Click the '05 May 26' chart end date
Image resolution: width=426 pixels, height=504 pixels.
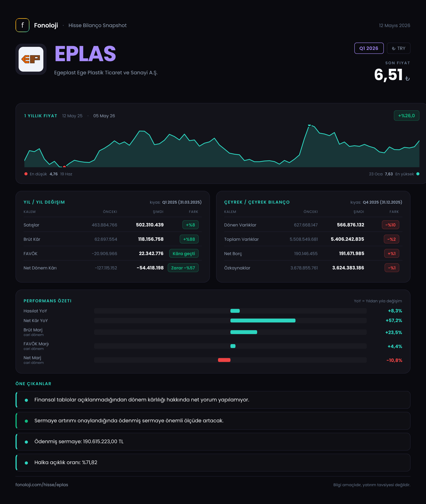tap(104, 116)
